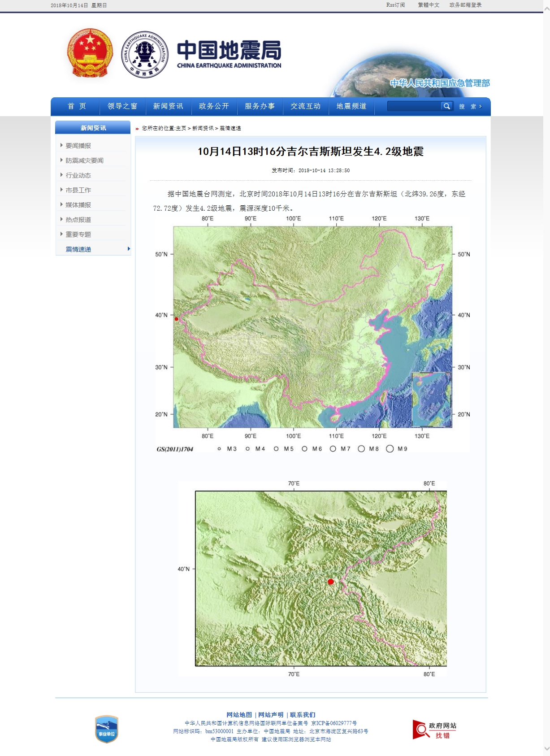Viewport: 550px width, 756px height.
Task: Click the 中国地震局 header title
Action: [229, 54]
